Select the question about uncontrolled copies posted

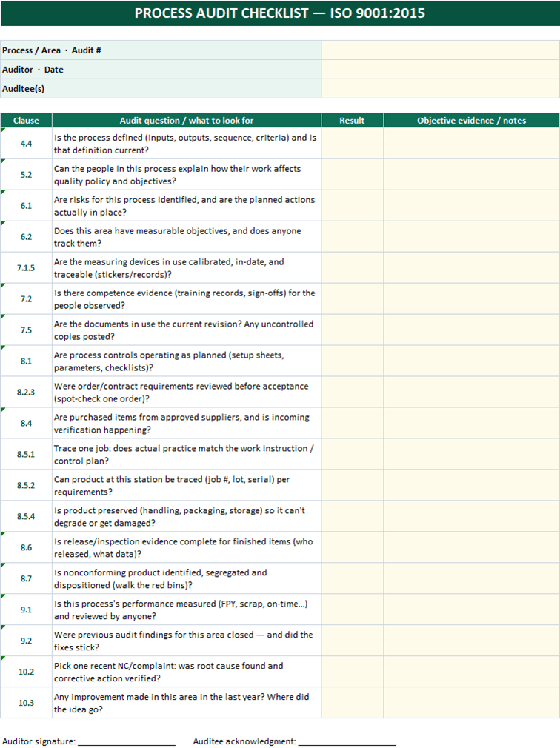click(187, 329)
